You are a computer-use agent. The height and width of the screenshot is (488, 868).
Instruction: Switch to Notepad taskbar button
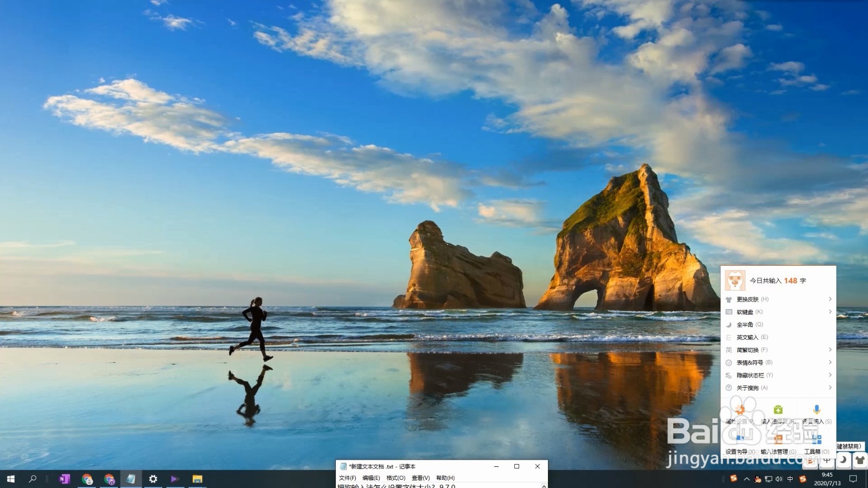[131, 479]
